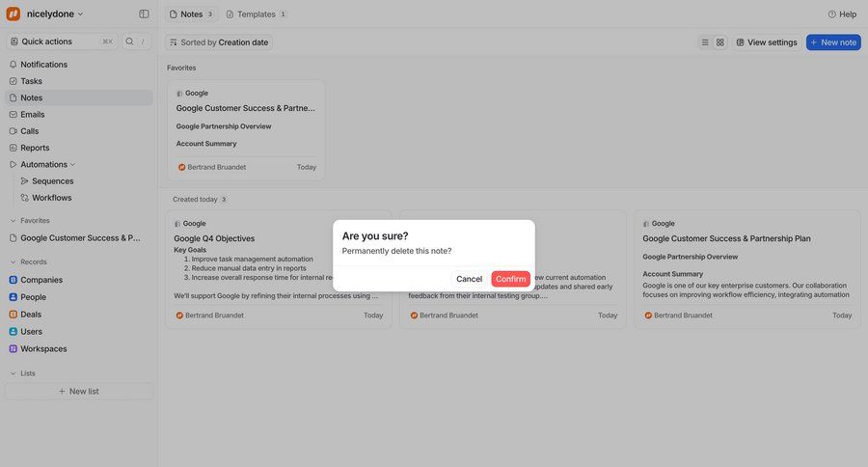This screenshot has height=467, width=868.
Task: Click the People icon
Action: click(x=14, y=297)
